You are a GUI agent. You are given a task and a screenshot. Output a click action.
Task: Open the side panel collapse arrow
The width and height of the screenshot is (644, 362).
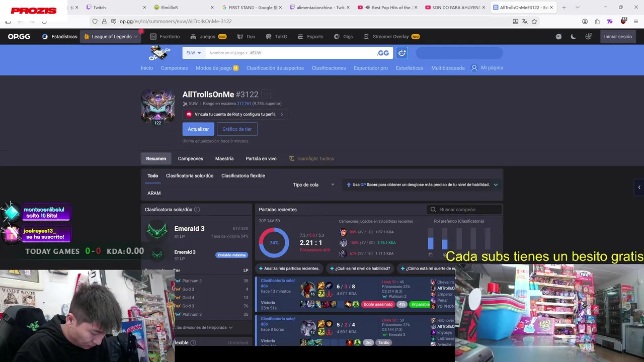[639, 188]
